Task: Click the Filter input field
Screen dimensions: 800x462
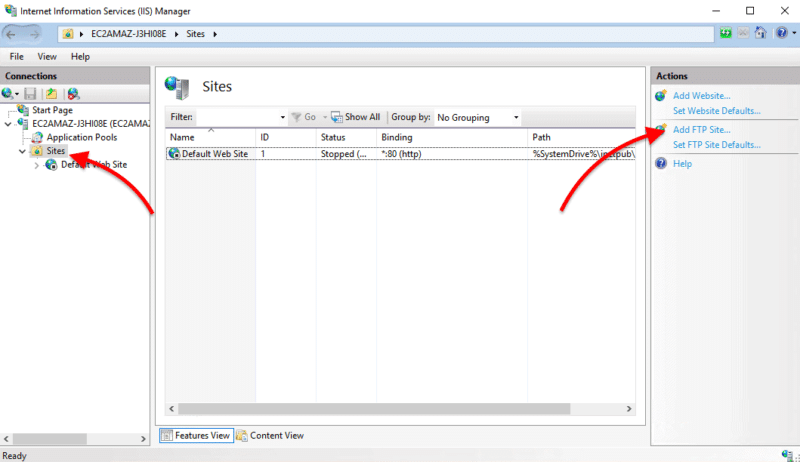Action: click(x=237, y=117)
